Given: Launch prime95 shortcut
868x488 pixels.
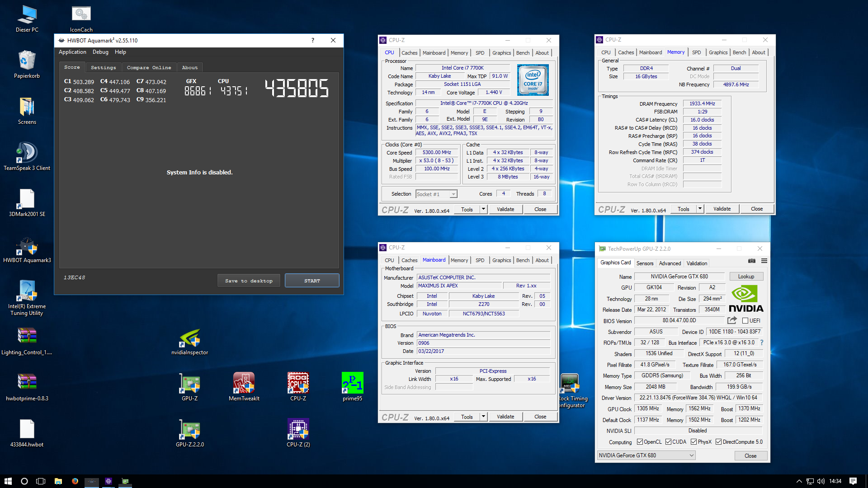Looking at the screenshot, I should point(353,387).
